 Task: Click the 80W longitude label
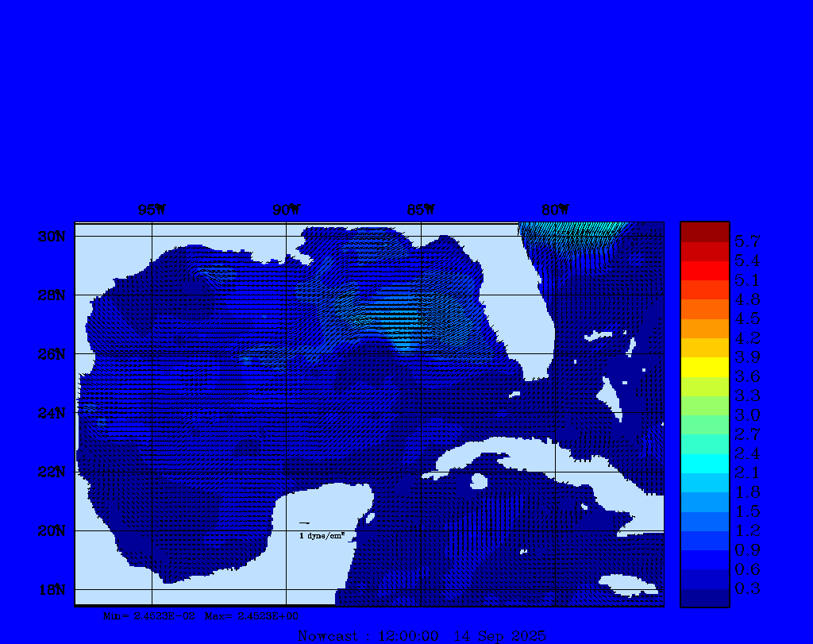coord(555,210)
